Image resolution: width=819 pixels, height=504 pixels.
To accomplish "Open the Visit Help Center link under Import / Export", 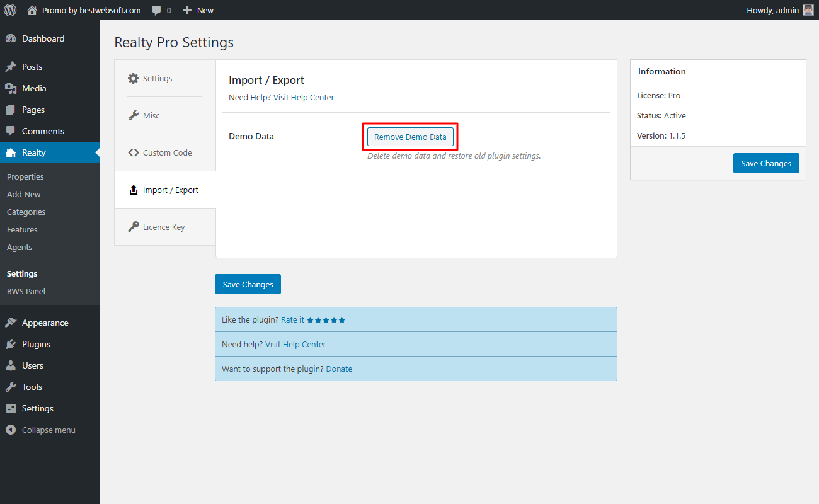I will 304,98.
